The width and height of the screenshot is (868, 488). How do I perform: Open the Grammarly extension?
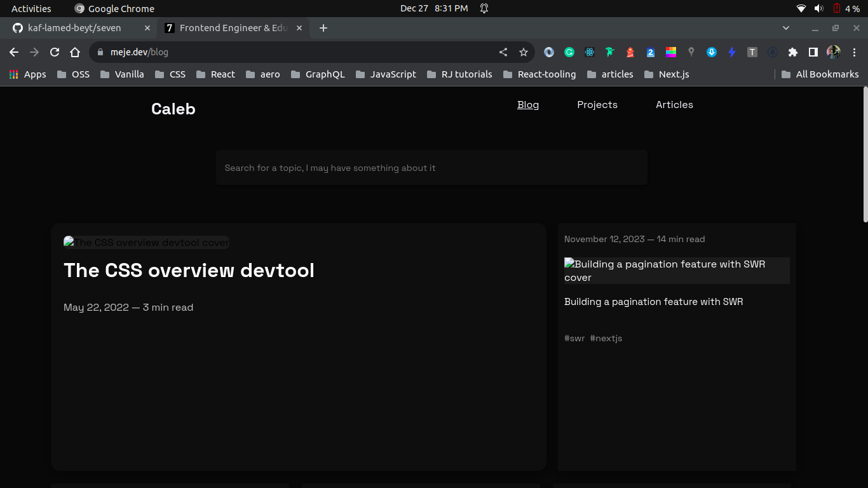point(568,52)
